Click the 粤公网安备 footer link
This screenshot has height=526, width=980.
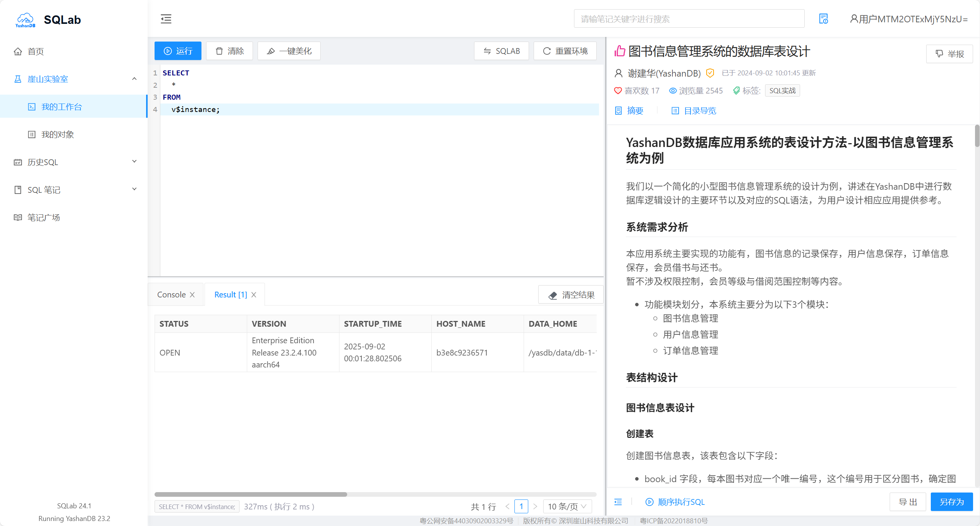[x=466, y=521]
